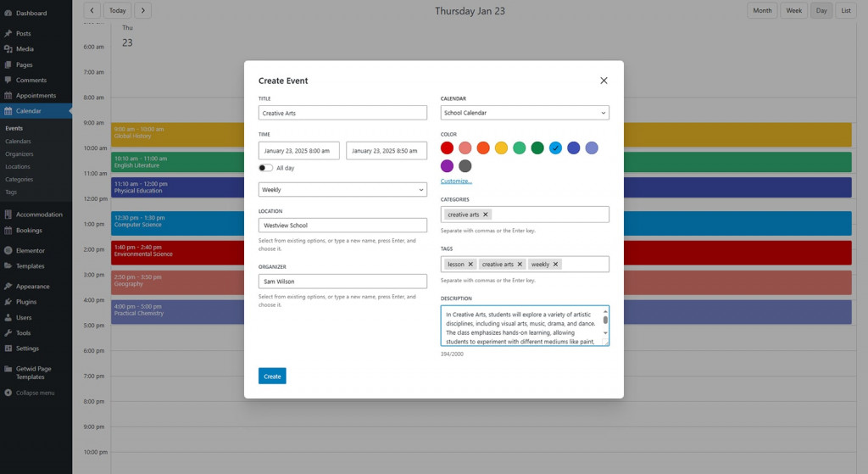Click the Organizer field 'Sam Wilson'

coord(342,282)
